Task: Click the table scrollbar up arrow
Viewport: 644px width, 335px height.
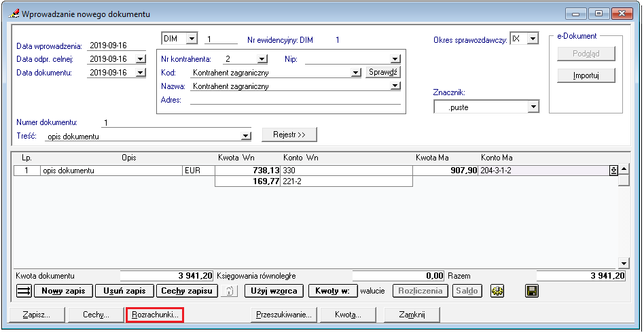Action: click(624, 169)
